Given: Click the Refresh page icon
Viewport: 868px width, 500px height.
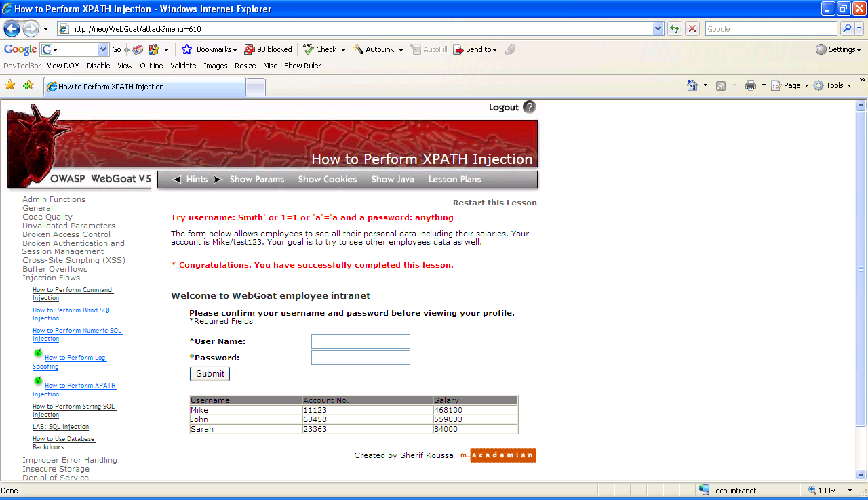Looking at the screenshot, I should 675,28.
